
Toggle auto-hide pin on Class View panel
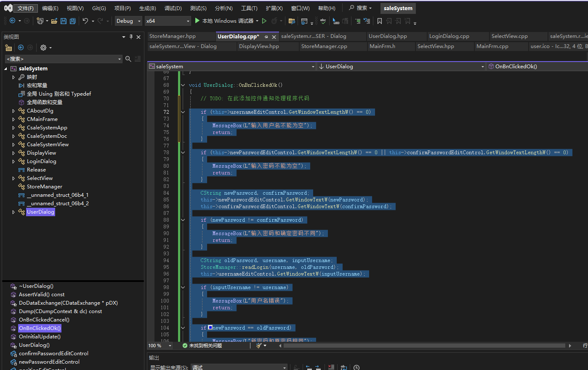pyautogui.click(x=131, y=37)
